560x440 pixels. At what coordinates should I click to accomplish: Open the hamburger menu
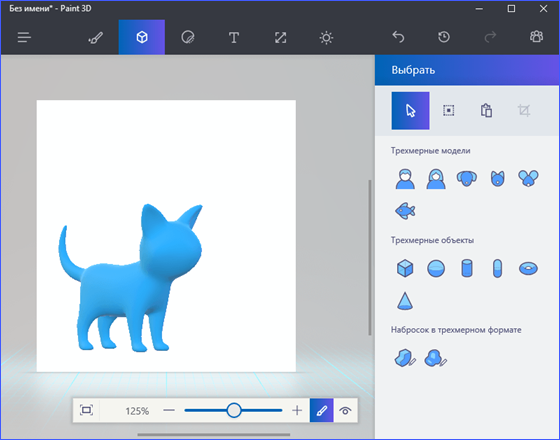coord(24,37)
